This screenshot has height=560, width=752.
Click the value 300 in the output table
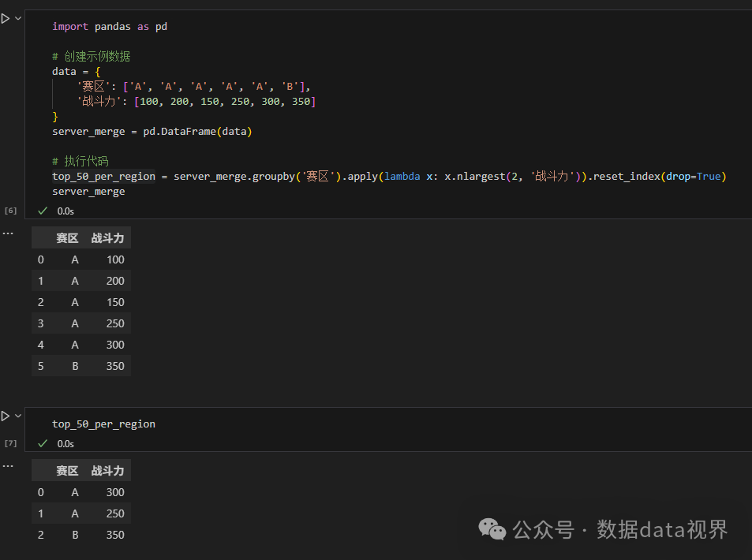114,491
